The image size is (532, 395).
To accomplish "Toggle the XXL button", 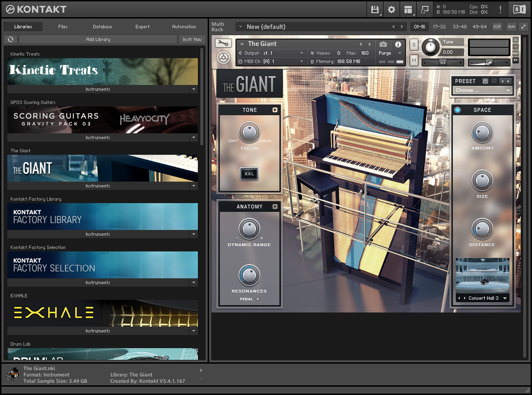I will coord(249,174).
